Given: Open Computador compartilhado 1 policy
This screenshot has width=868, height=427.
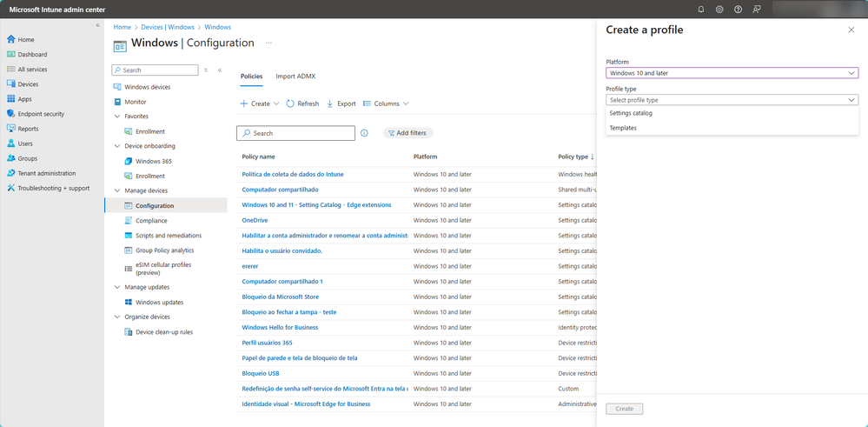Looking at the screenshot, I should (x=282, y=282).
